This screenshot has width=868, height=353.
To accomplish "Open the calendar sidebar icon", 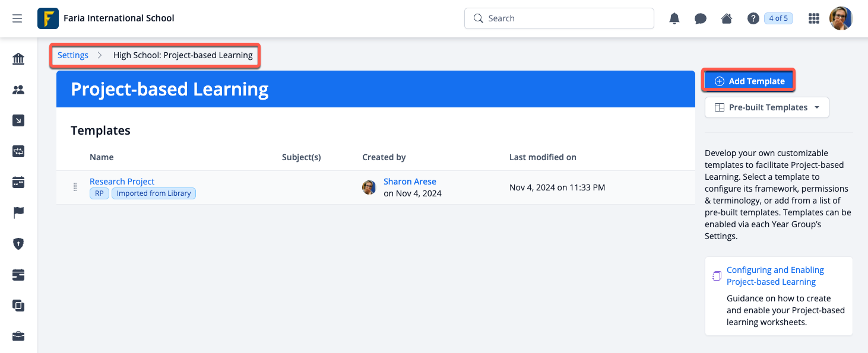I will click(x=18, y=182).
